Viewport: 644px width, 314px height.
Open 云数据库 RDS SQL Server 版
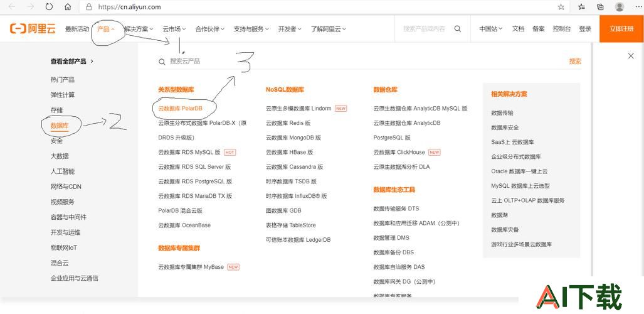coord(194,166)
